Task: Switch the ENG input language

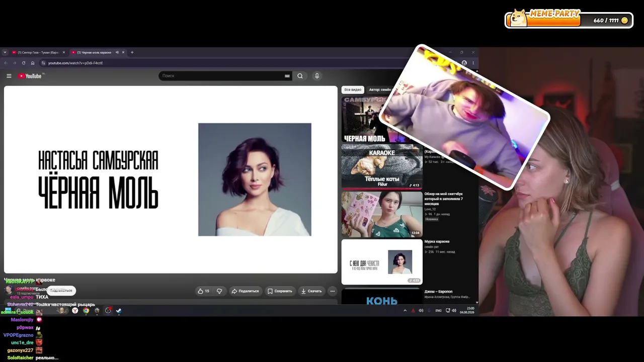Action: tap(438, 311)
